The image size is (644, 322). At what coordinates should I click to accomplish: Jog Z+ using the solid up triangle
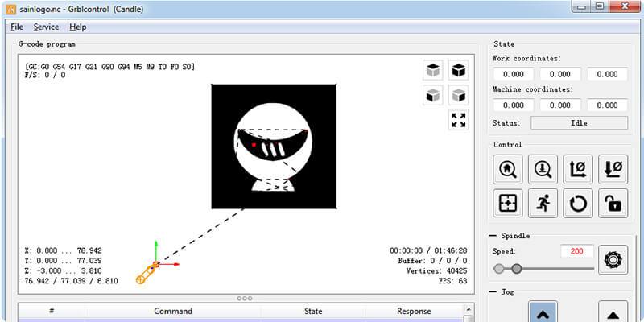(x=613, y=312)
